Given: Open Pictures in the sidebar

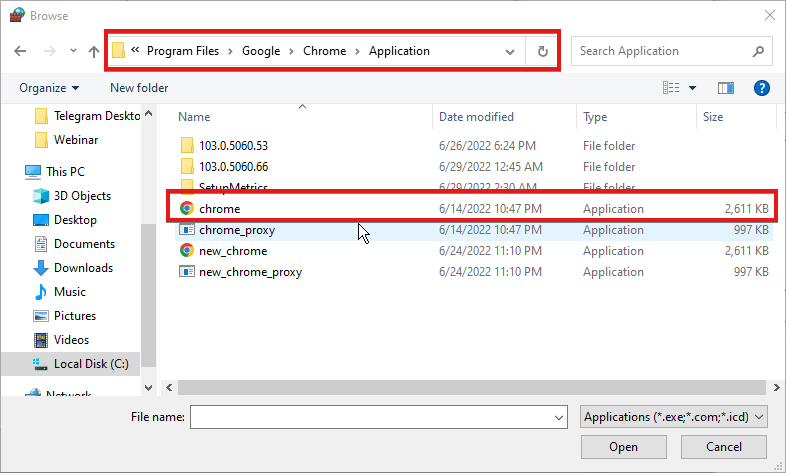Looking at the screenshot, I should point(64,316).
